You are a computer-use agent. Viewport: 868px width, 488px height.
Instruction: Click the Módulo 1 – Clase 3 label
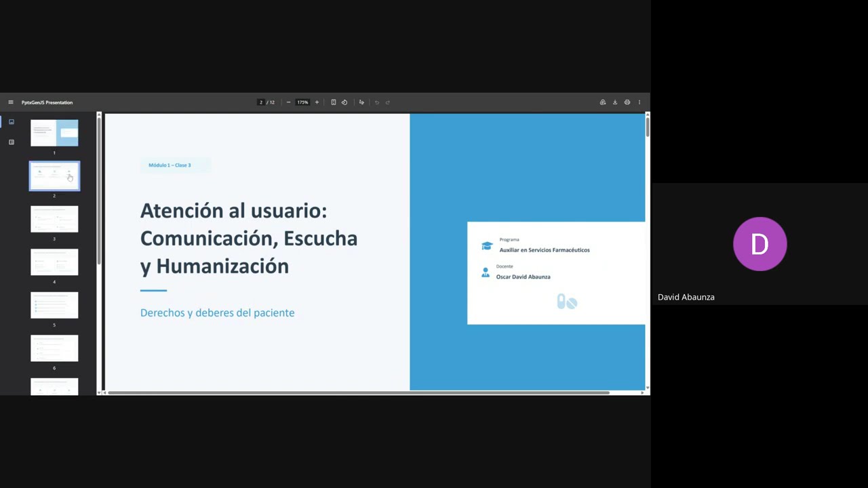click(x=170, y=165)
